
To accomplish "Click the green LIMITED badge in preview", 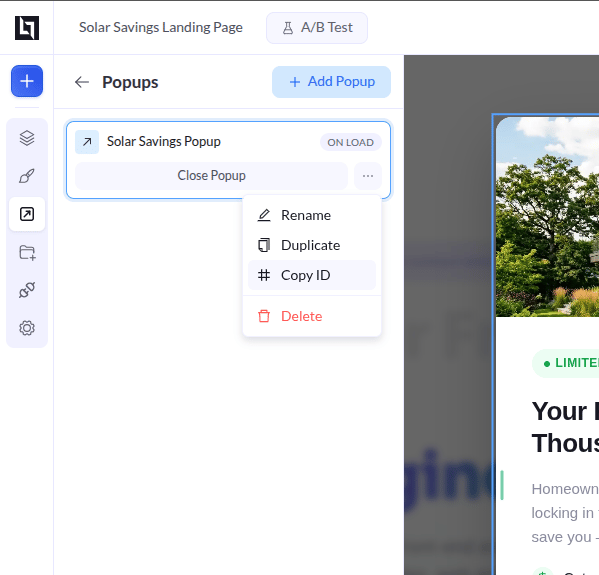I will click(x=566, y=363).
